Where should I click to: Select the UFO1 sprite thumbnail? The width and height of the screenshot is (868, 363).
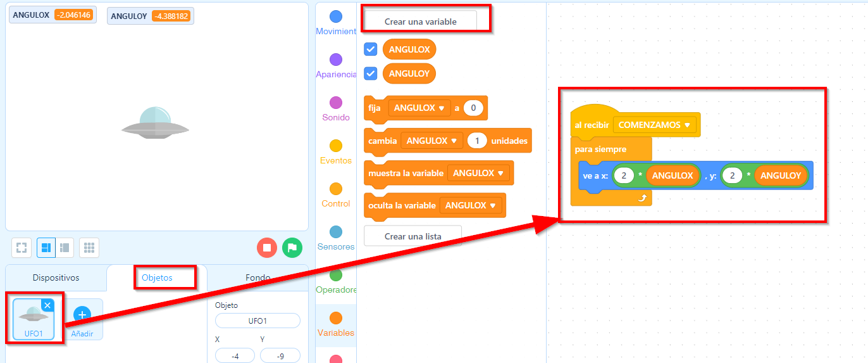(34, 320)
